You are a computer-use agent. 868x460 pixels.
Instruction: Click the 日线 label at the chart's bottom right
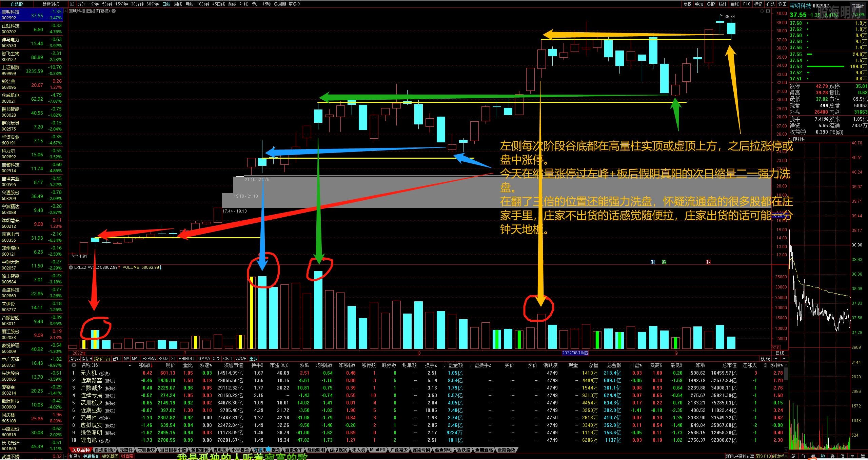(780, 353)
